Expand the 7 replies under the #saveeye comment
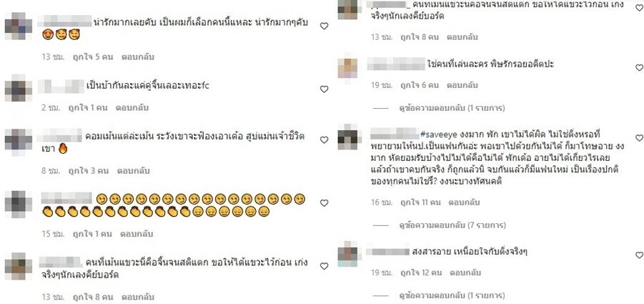The width and height of the screenshot is (644, 304). [452, 225]
